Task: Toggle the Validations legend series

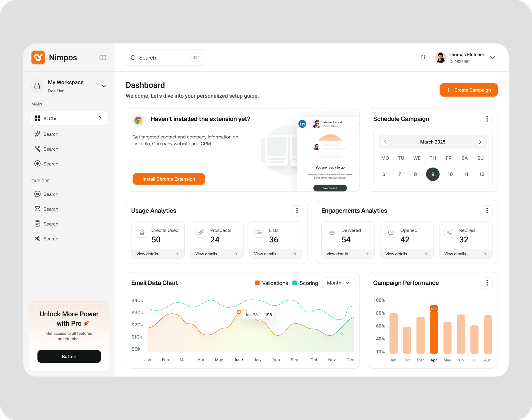Action: point(271,283)
